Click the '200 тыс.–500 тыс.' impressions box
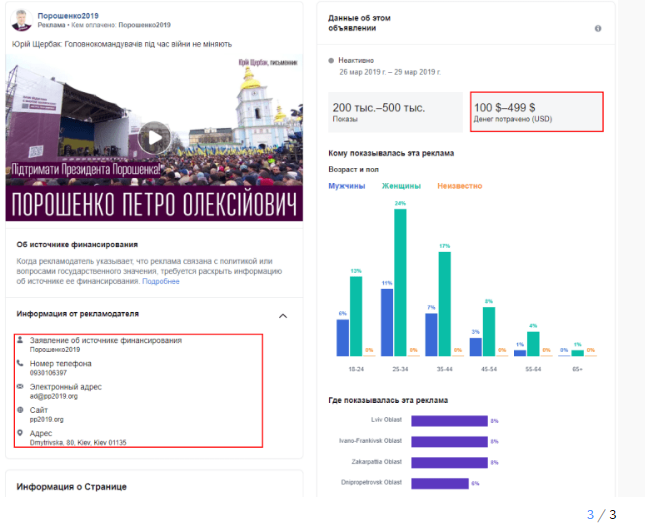Image resolution: width=645 pixels, height=524 pixels. (x=395, y=112)
